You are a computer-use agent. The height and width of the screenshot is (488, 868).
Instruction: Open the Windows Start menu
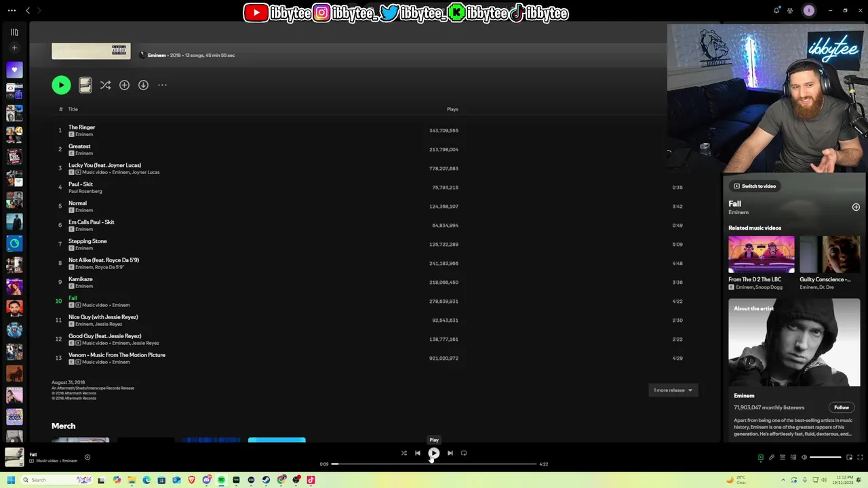10,480
